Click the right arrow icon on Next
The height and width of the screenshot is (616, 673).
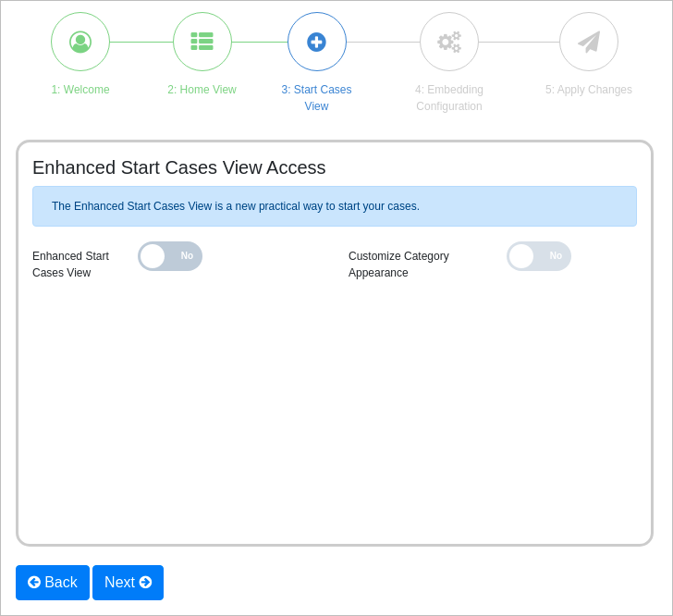[145, 583]
